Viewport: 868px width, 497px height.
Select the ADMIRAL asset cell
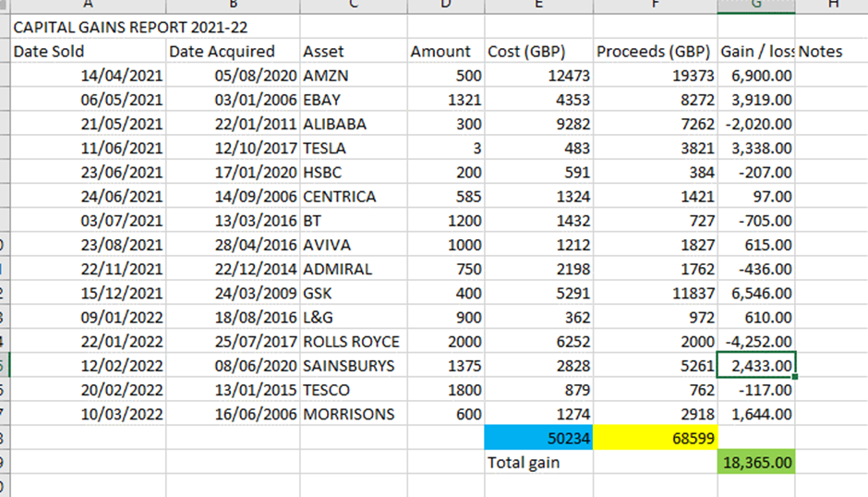click(354, 269)
